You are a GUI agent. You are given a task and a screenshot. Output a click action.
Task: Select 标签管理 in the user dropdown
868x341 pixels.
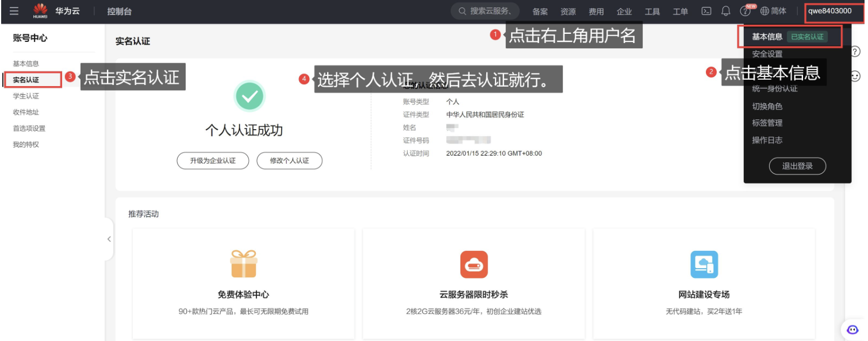click(767, 123)
